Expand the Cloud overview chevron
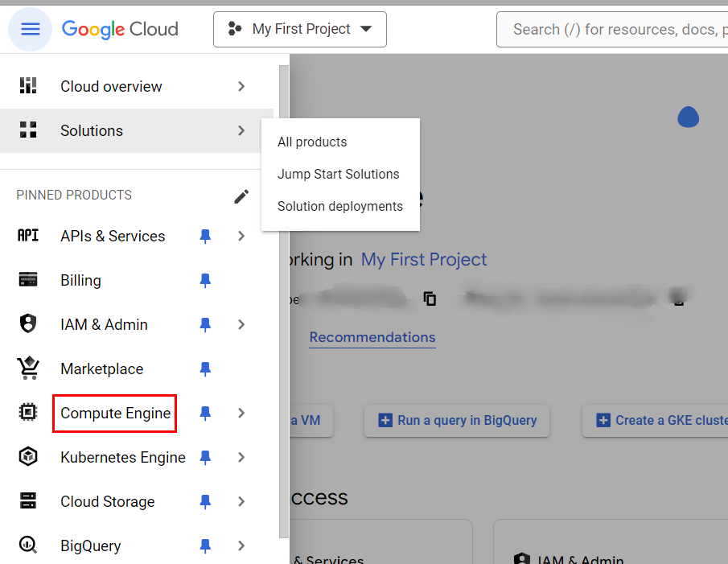 pos(241,86)
